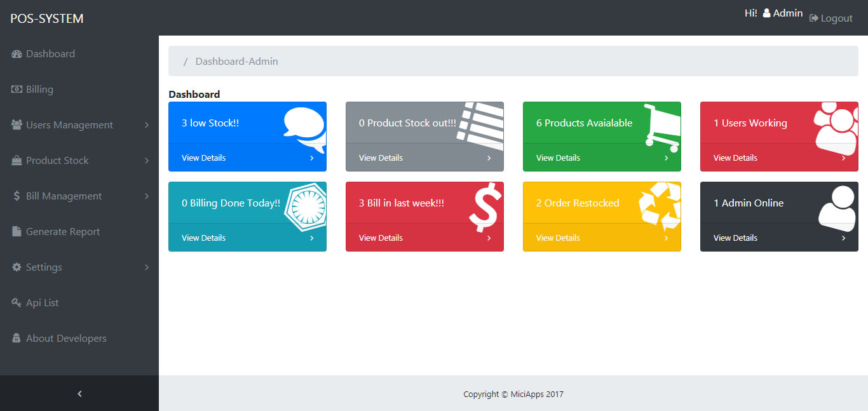Click "0 Product Stock out!!!" text

(407, 123)
